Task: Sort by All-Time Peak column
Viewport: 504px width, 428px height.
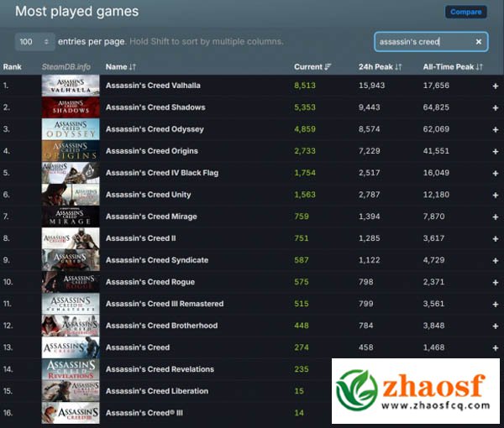Action: click(x=453, y=66)
